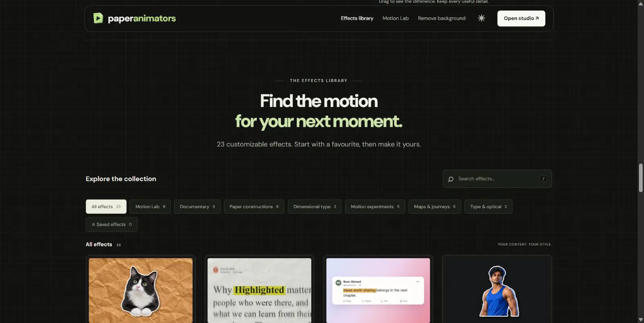
Task: Show Motion experiments effects
Action: (x=375, y=207)
